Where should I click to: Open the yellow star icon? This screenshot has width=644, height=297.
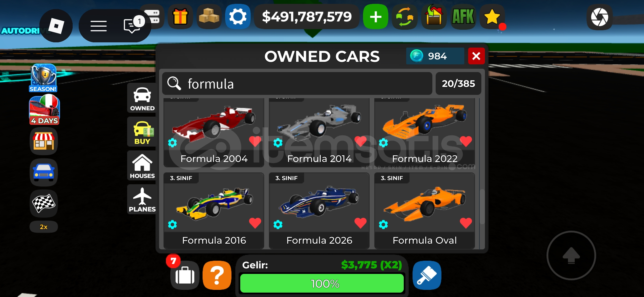click(x=492, y=17)
